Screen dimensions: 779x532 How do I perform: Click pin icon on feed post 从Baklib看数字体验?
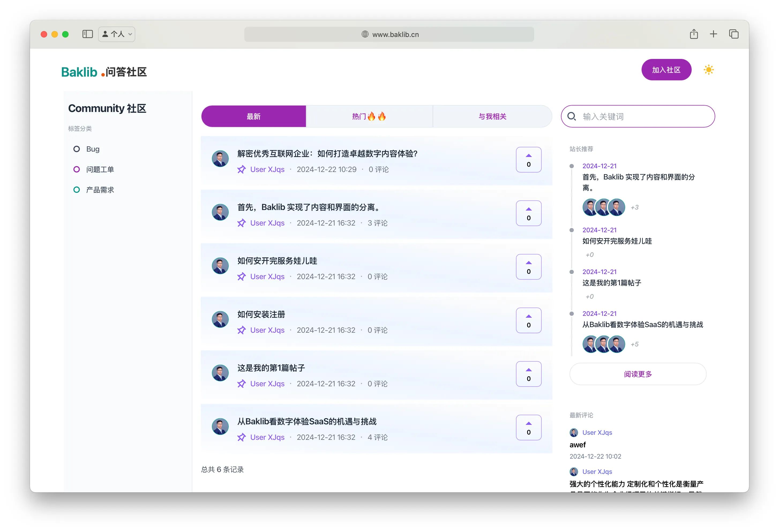(241, 437)
